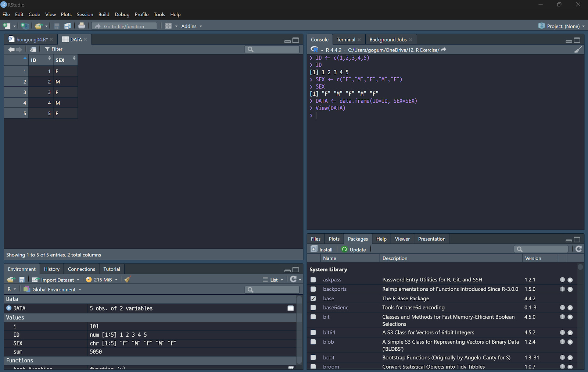Screen dimensions: 588x372
Task: Click the print icon in main toolbar
Action: tap(82, 26)
